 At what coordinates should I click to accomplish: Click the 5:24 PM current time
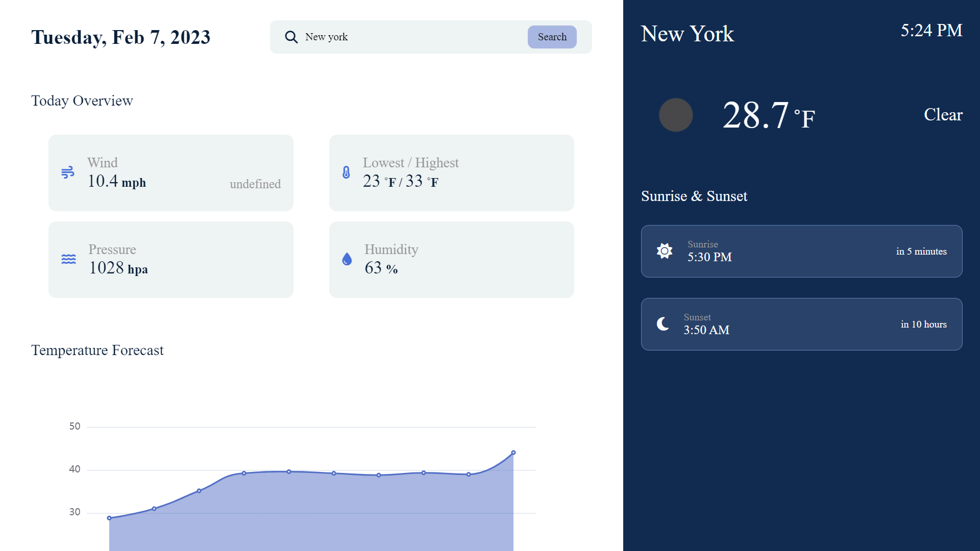tap(932, 31)
